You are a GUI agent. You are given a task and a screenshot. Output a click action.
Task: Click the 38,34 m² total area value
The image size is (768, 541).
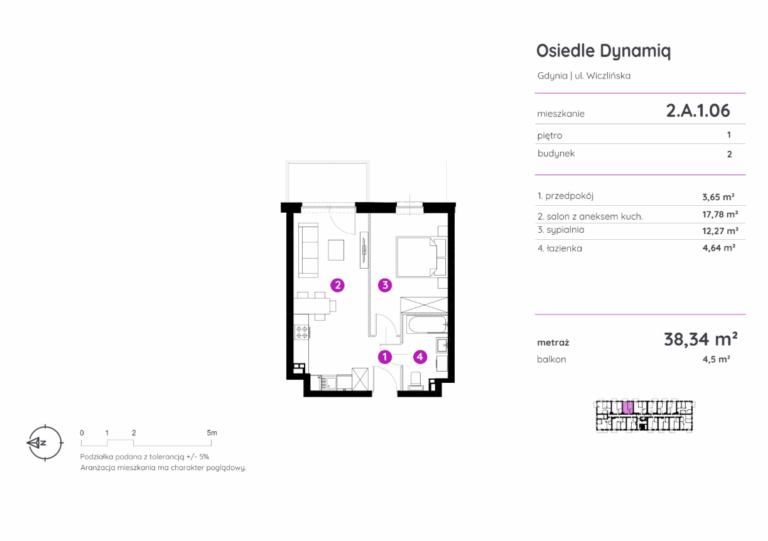pyautogui.click(x=700, y=338)
